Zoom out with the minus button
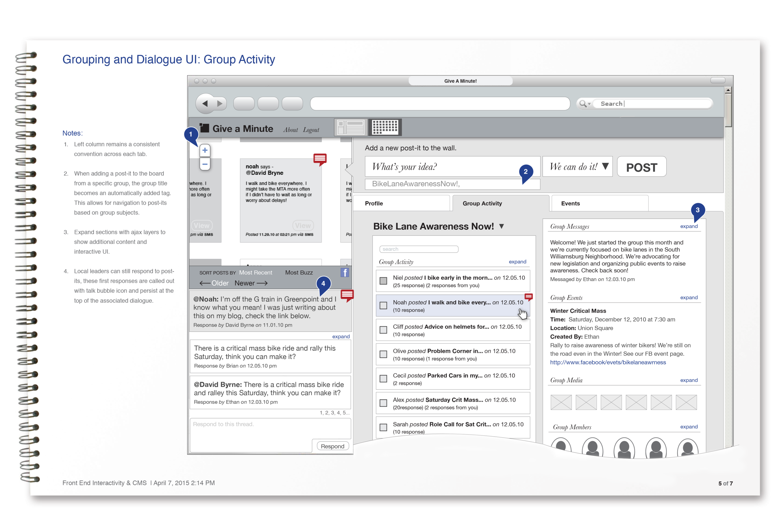Viewport: 778px width, 532px height. 205,164
